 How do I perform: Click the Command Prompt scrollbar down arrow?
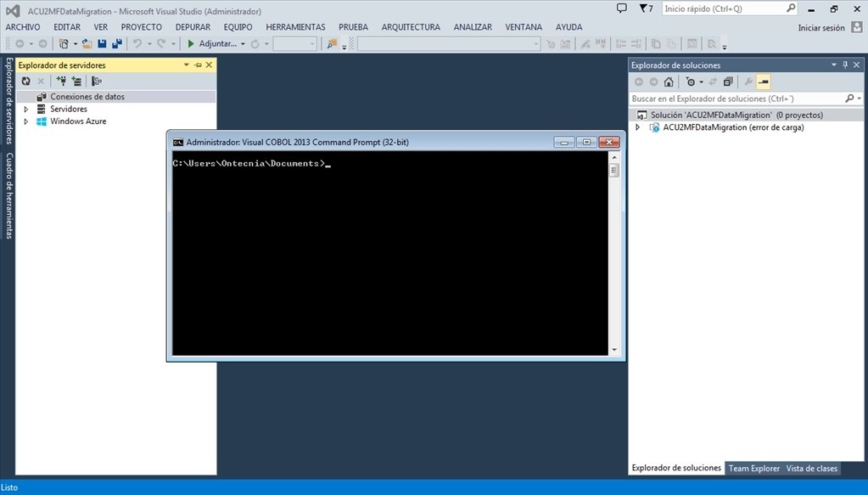(614, 350)
